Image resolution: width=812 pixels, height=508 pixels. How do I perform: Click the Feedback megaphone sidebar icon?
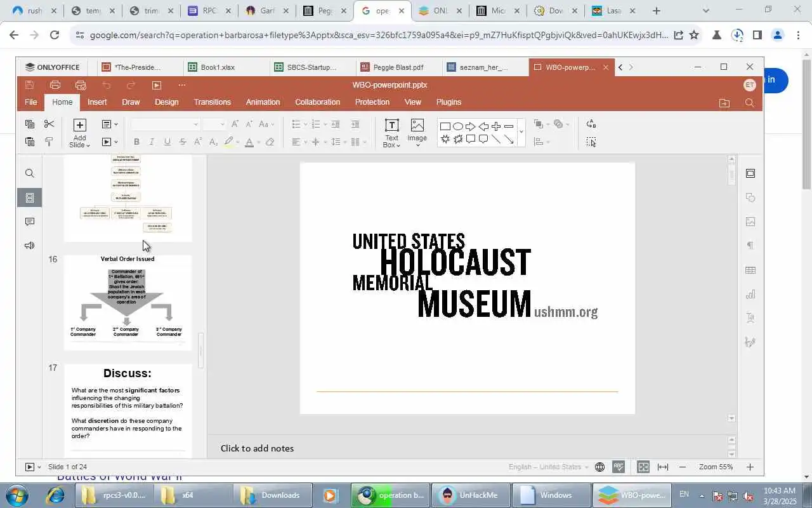[30, 246]
